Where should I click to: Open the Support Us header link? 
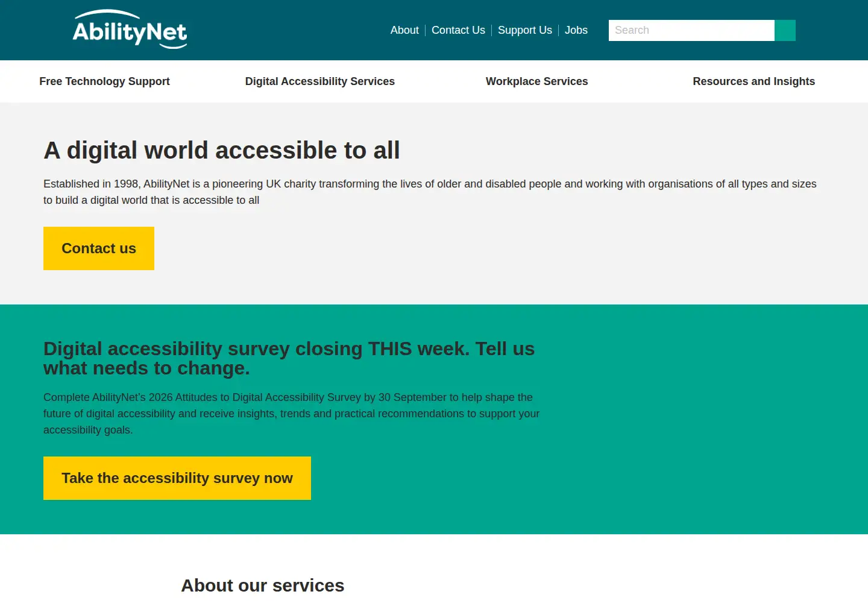pos(525,30)
